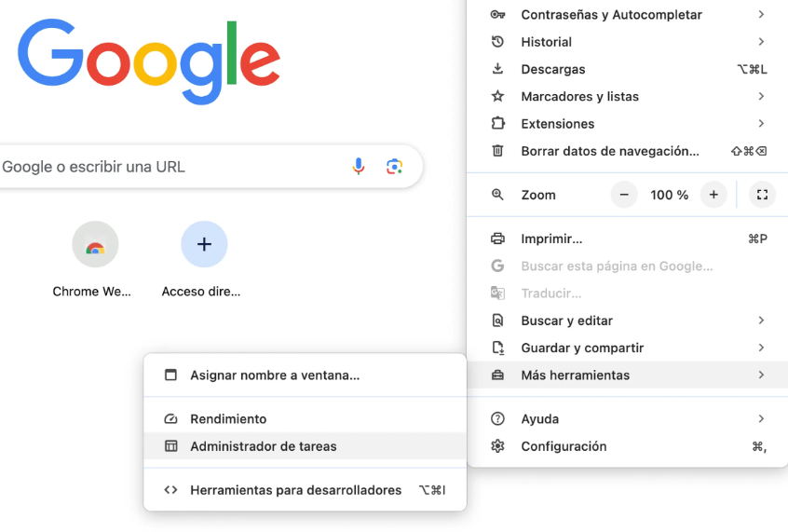Screen dimensions: 788x532
Task: Increase zoom with the plus button
Action: point(713,195)
